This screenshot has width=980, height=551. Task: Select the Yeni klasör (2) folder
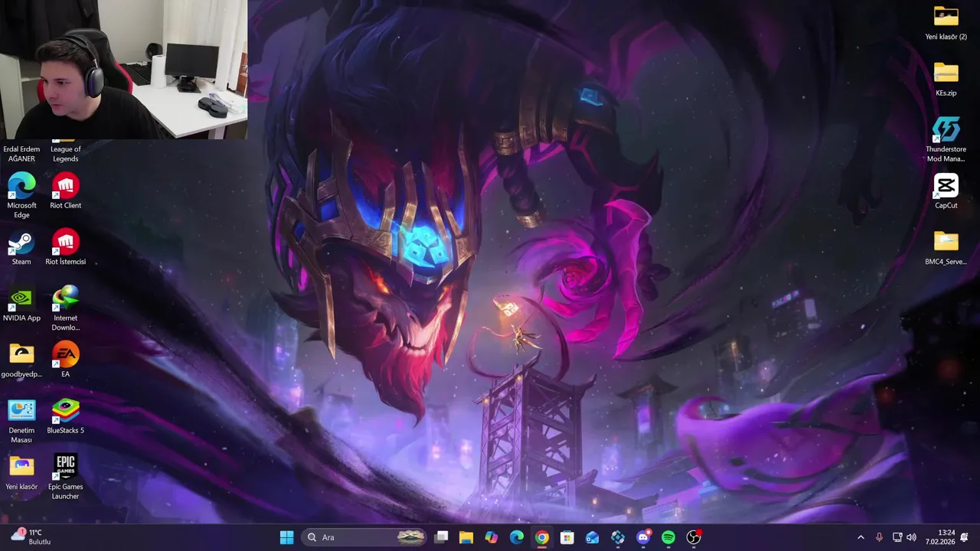(946, 17)
